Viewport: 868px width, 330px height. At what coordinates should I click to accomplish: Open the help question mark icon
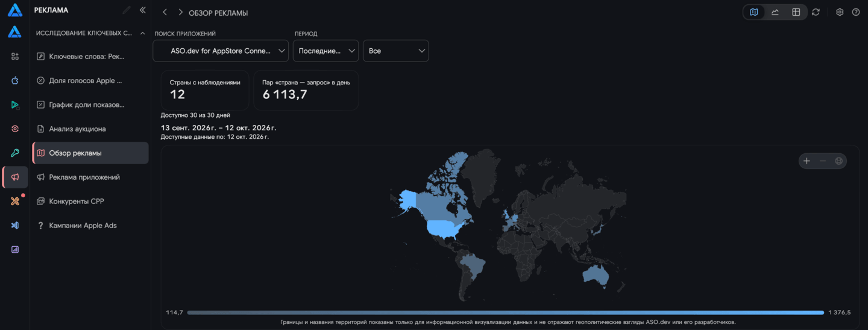point(856,12)
